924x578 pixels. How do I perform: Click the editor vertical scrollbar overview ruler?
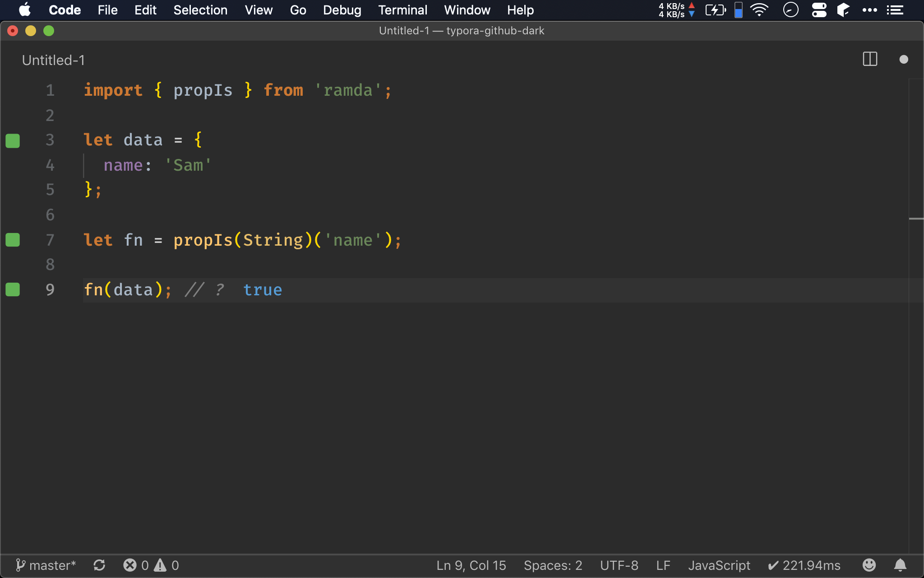(916, 316)
